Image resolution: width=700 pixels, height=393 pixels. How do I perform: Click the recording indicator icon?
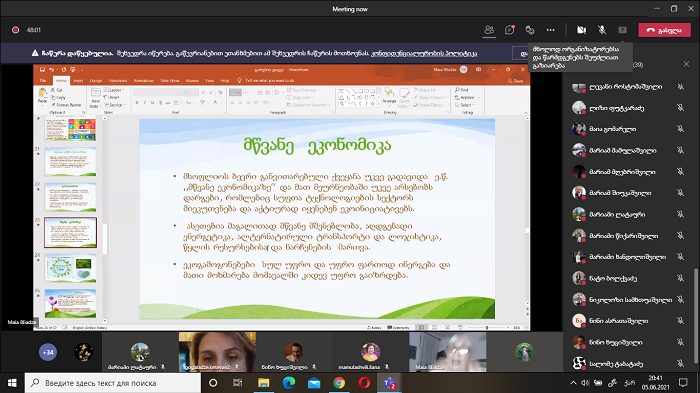click(x=16, y=30)
